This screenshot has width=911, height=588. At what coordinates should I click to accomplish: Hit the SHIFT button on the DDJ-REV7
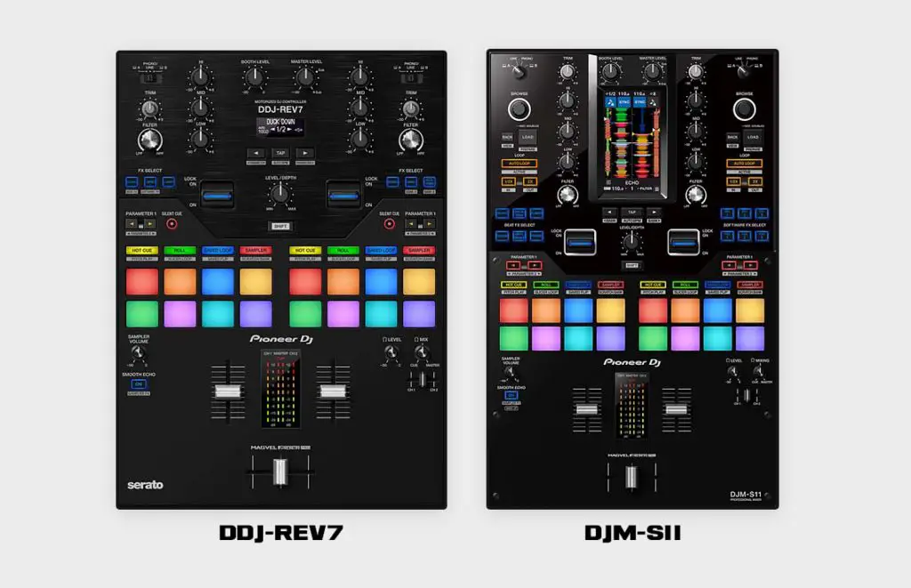(280, 226)
